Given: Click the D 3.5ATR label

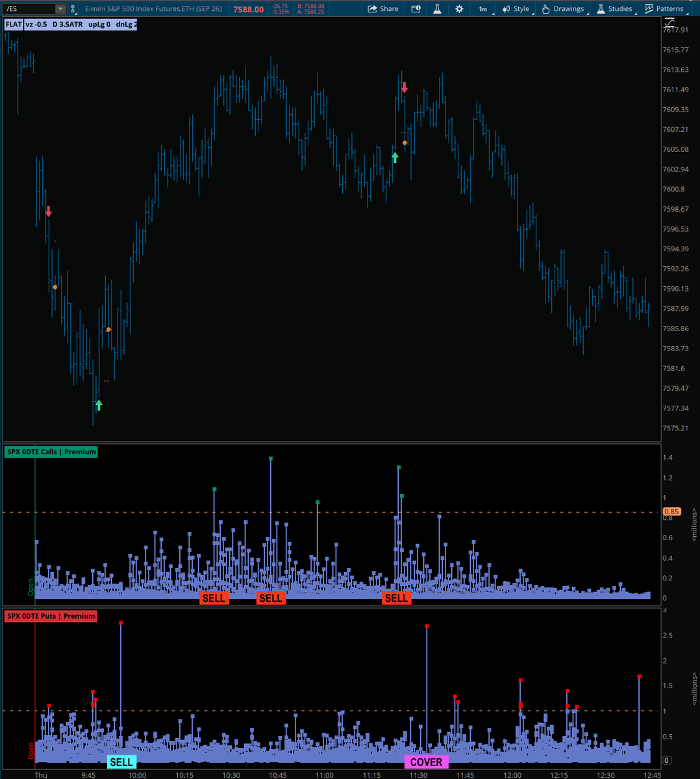Looking at the screenshot, I should [x=67, y=25].
